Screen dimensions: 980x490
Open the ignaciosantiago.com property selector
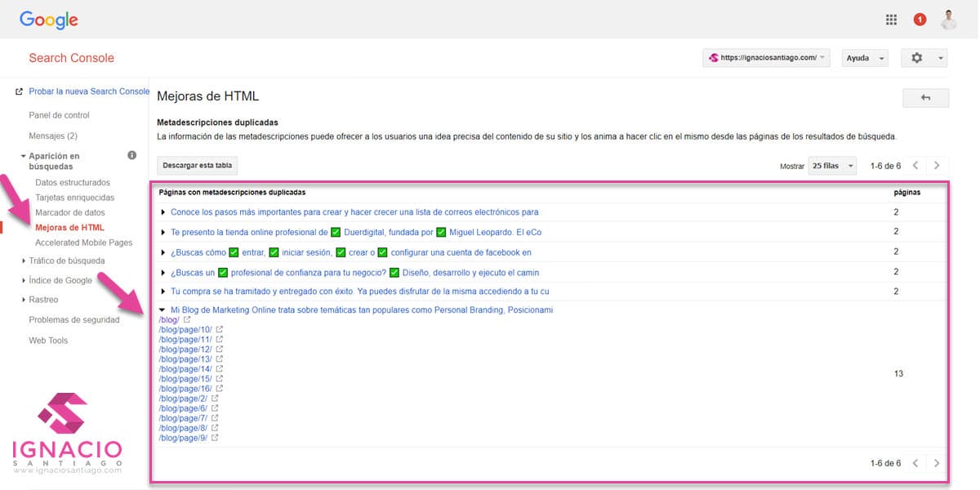pos(766,58)
